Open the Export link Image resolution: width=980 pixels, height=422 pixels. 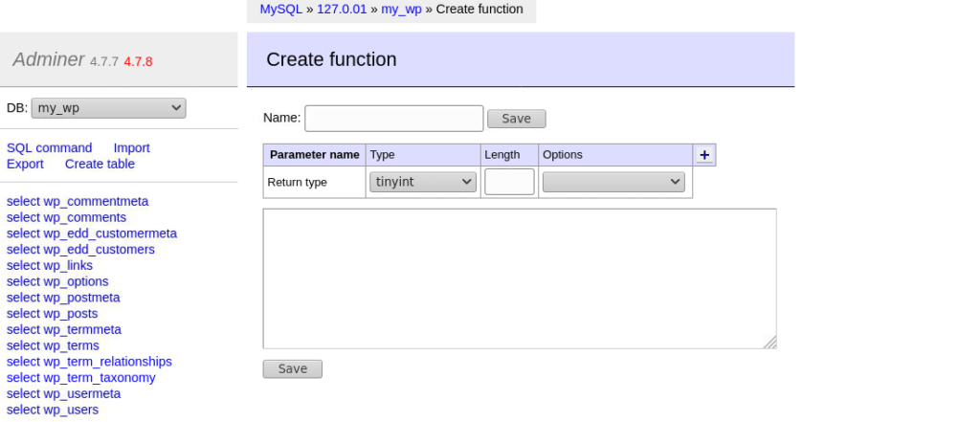[25, 164]
